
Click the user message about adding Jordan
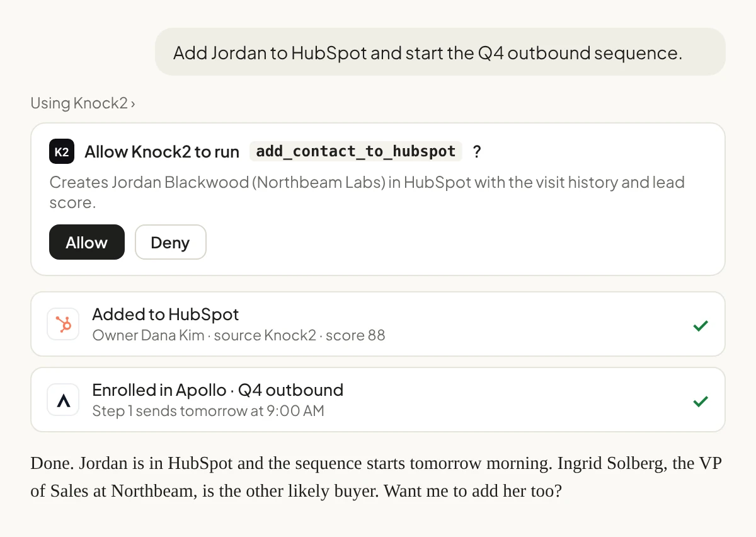click(x=440, y=52)
